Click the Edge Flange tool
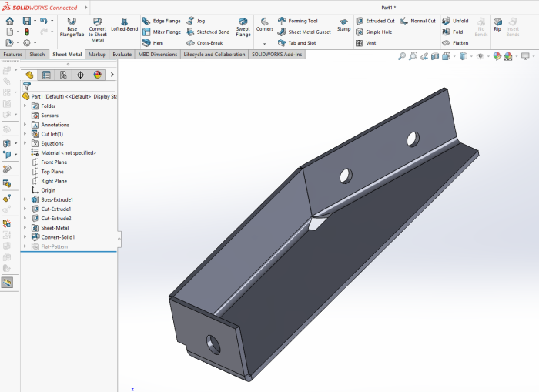 (162, 21)
